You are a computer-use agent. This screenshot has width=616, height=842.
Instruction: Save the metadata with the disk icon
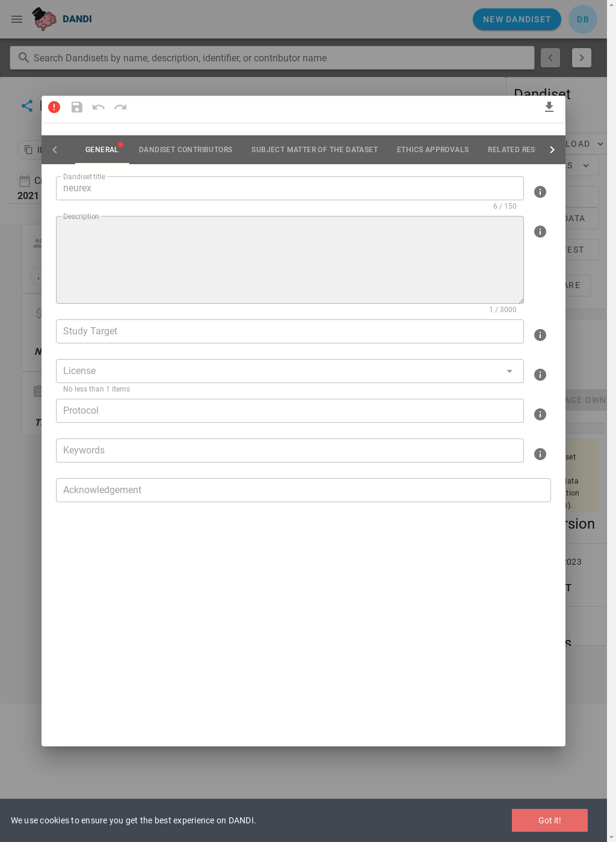(77, 107)
